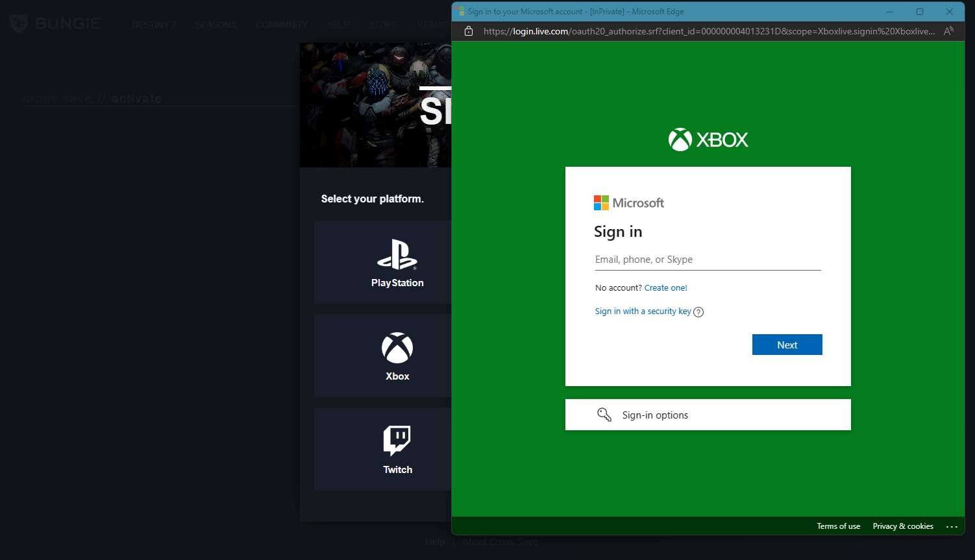Screen dimensions: 975x560
Task: Click the "cross save // activate" breadcrumb text
Action: (93, 99)
